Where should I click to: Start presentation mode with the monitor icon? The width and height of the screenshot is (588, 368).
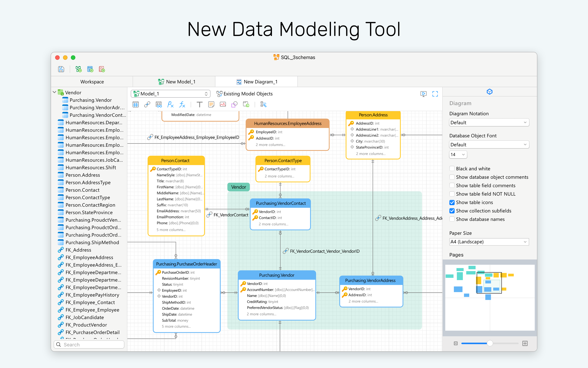click(x=423, y=94)
